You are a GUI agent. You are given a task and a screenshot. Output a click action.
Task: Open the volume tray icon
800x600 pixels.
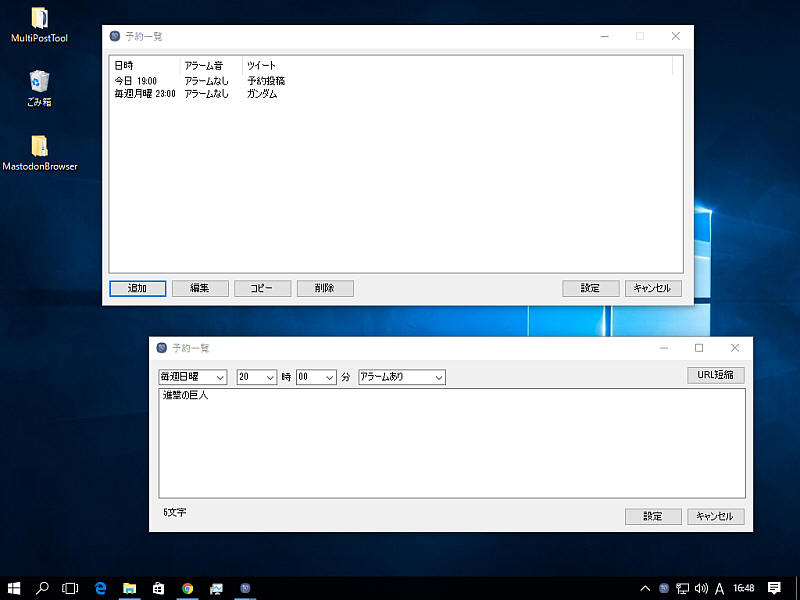(x=701, y=588)
